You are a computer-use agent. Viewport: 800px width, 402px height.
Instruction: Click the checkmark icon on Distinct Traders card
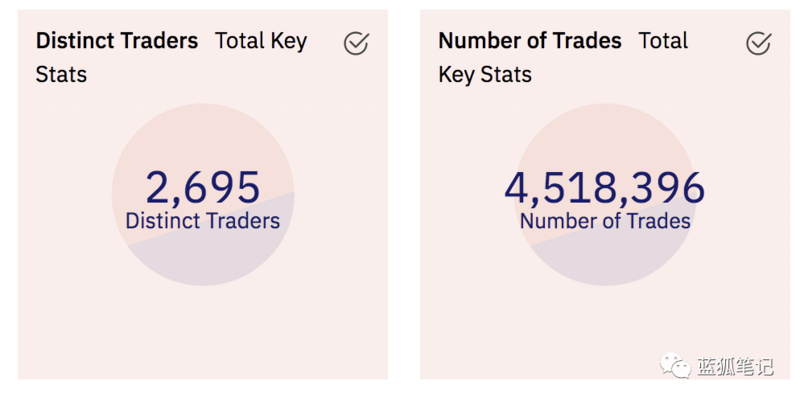356,43
